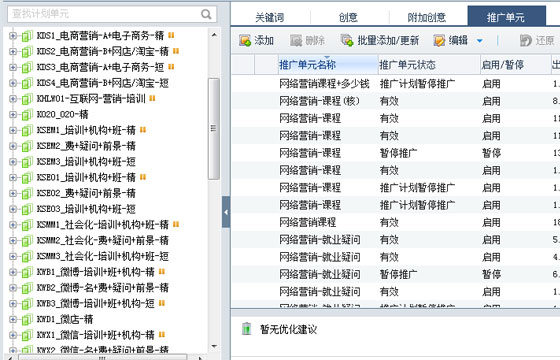This screenshot has width=560, height=360.
Task: Click the 还原 undo icon
Action: (x=526, y=40)
